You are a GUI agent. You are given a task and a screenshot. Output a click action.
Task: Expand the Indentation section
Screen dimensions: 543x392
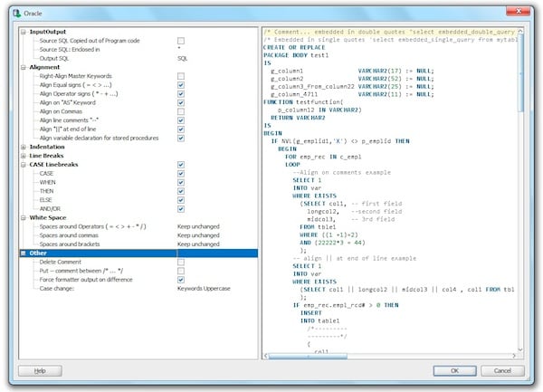[x=23, y=147]
